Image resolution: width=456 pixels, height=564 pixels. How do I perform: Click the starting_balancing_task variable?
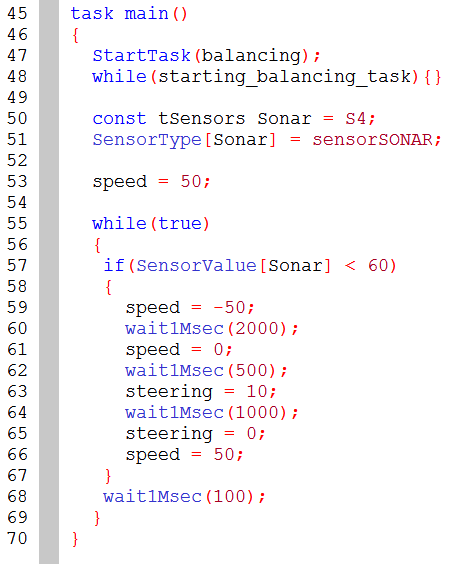pos(284,77)
